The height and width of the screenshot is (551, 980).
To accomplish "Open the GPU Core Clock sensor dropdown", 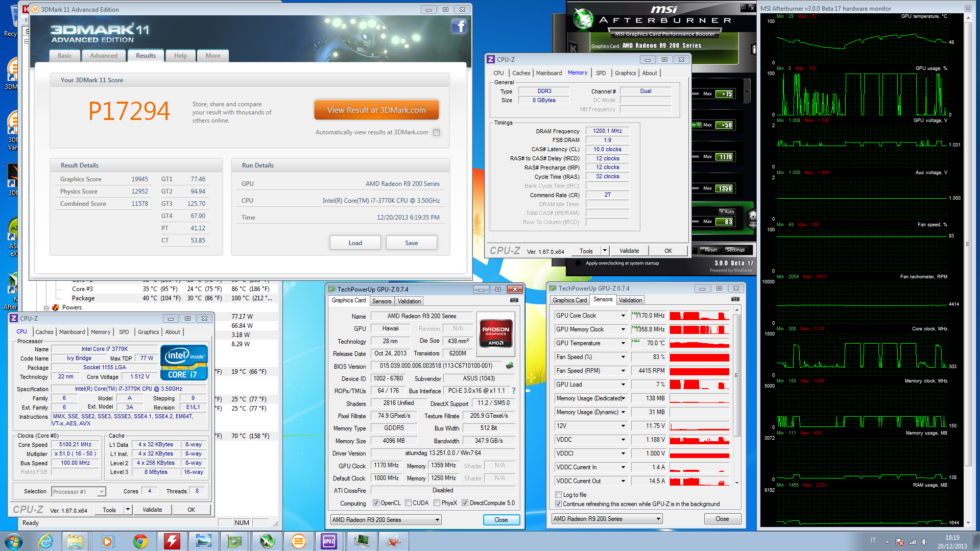I will [623, 316].
